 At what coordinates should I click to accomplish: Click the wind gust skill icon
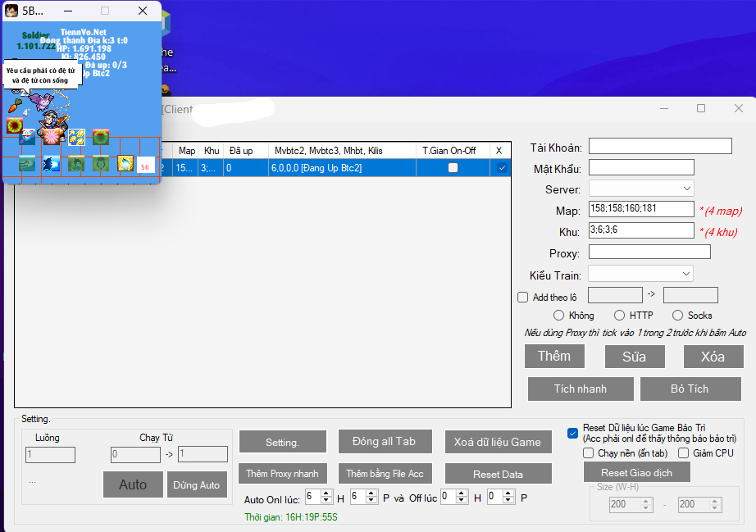tap(27, 164)
